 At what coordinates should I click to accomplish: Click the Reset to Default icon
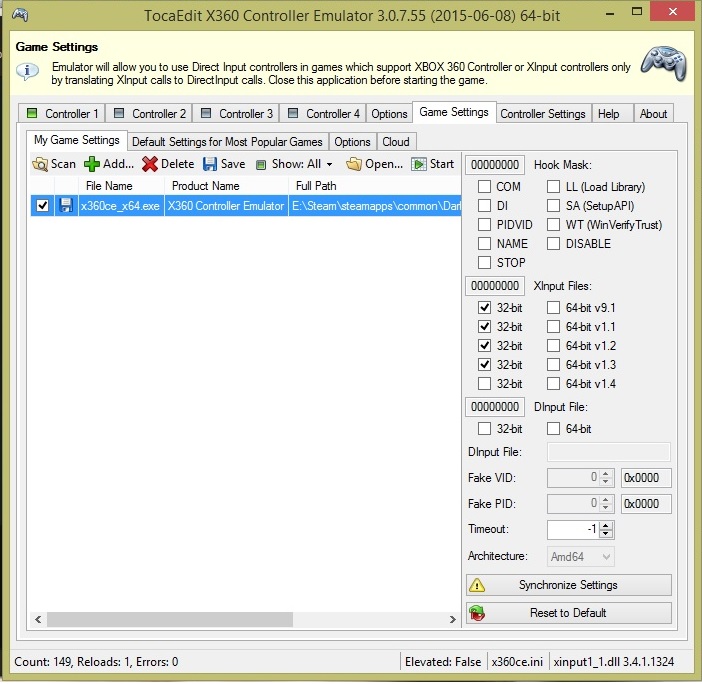[477, 613]
